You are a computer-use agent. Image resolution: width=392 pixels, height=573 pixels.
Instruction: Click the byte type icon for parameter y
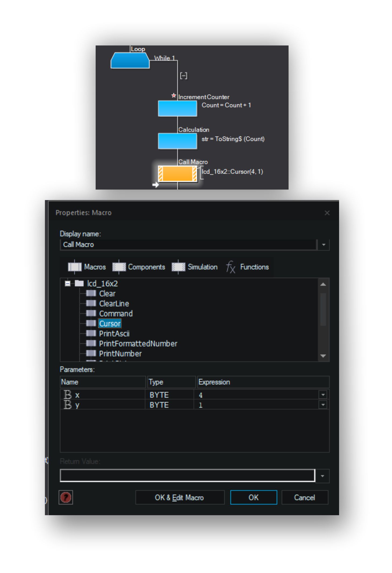point(68,404)
